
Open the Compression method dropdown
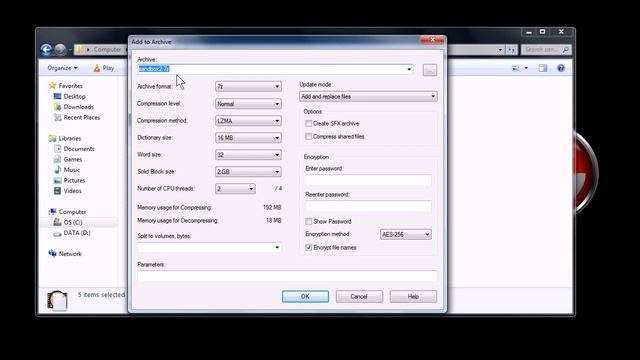coord(248,121)
